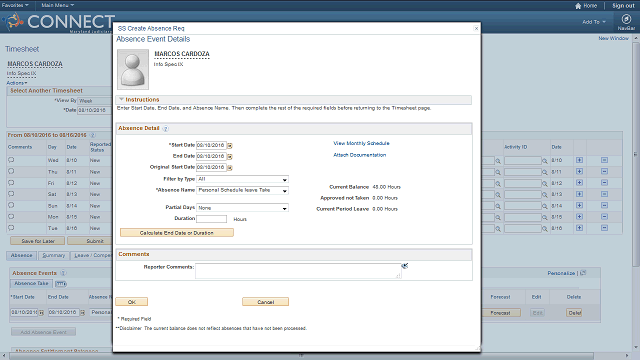This screenshot has height=360, width=640.
Task: Click Sign out link
Action: pyautogui.click(x=623, y=6)
